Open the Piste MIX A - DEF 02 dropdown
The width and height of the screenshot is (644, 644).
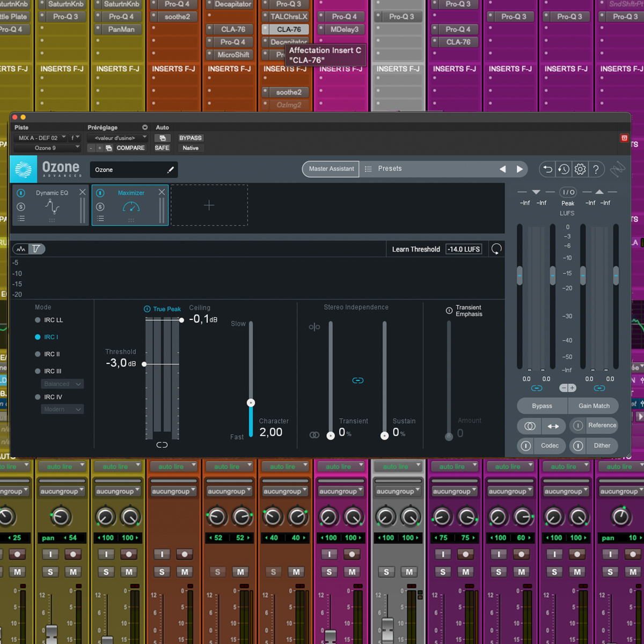pyautogui.click(x=41, y=138)
